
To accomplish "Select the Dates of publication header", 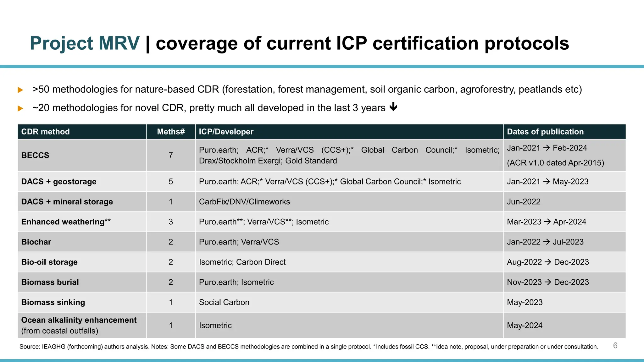I will click(x=545, y=132).
